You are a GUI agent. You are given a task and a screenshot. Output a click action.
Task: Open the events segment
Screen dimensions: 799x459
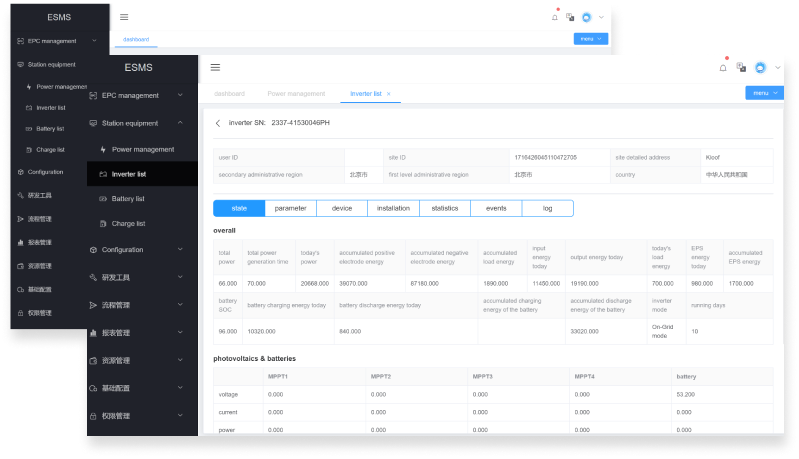click(496, 208)
